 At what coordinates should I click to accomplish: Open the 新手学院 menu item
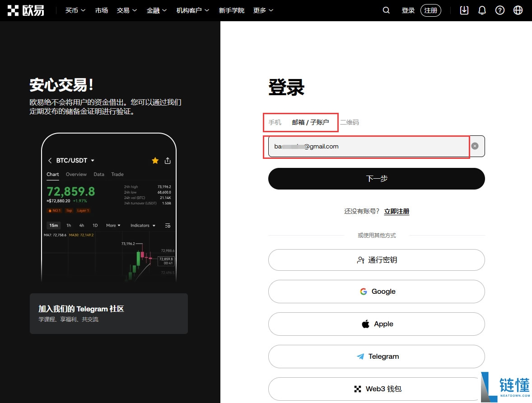click(x=231, y=10)
